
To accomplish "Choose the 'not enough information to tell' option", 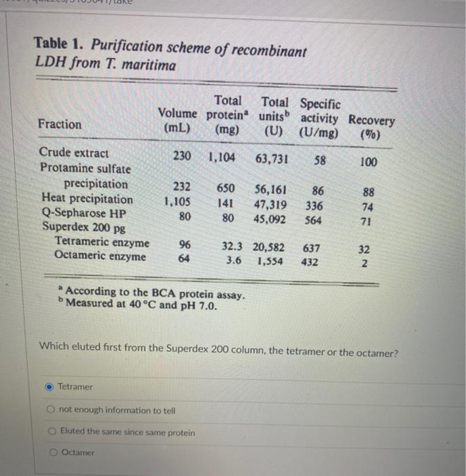I will coord(51,409).
